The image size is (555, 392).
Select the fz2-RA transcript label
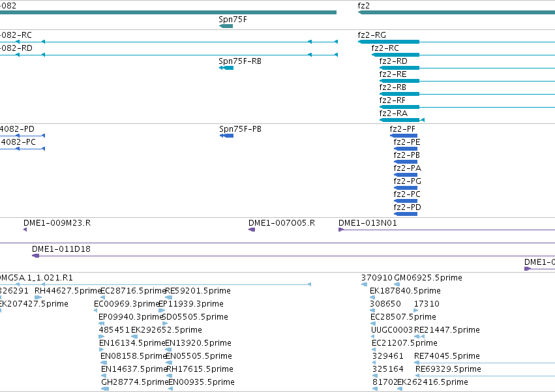pyautogui.click(x=393, y=113)
